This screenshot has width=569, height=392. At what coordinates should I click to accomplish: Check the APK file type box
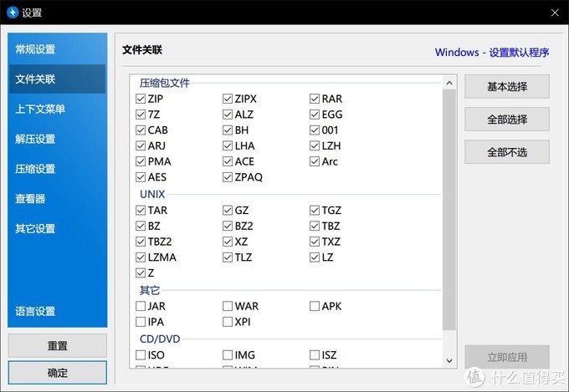click(315, 307)
